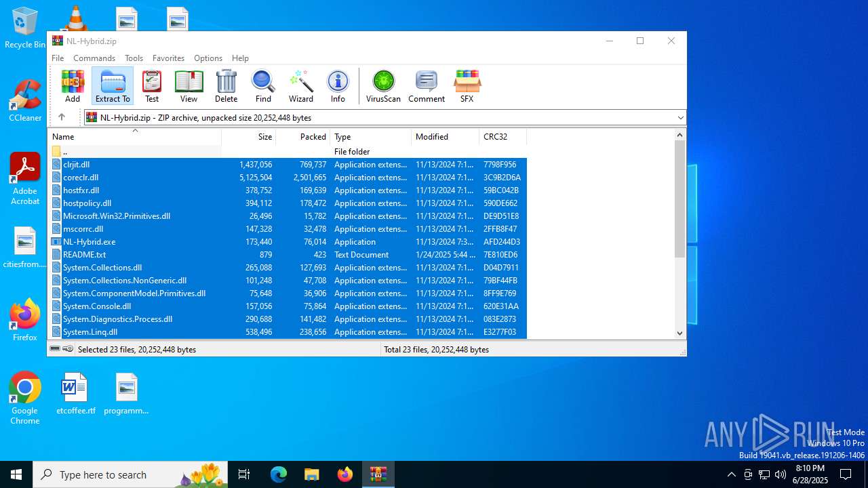Select the parent folder '..' row
The width and height of the screenshot is (868, 488).
(x=288, y=152)
